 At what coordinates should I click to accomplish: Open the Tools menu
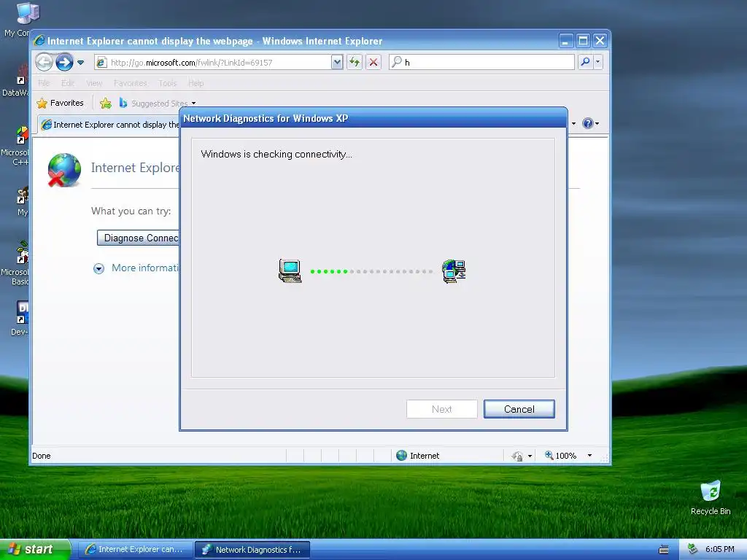(x=168, y=83)
